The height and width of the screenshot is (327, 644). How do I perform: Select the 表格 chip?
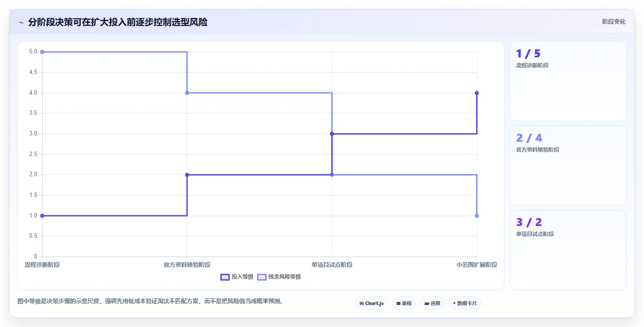coord(404,303)
